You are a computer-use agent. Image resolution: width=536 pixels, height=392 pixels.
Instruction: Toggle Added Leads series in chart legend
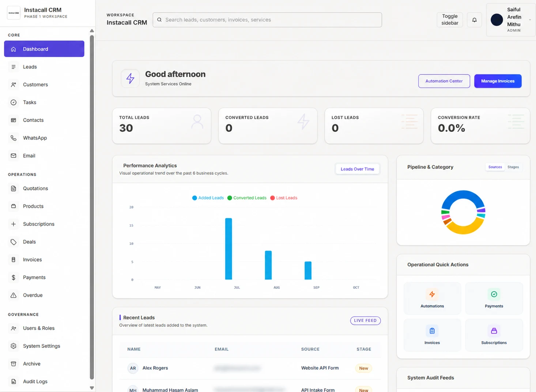point(208,198)
